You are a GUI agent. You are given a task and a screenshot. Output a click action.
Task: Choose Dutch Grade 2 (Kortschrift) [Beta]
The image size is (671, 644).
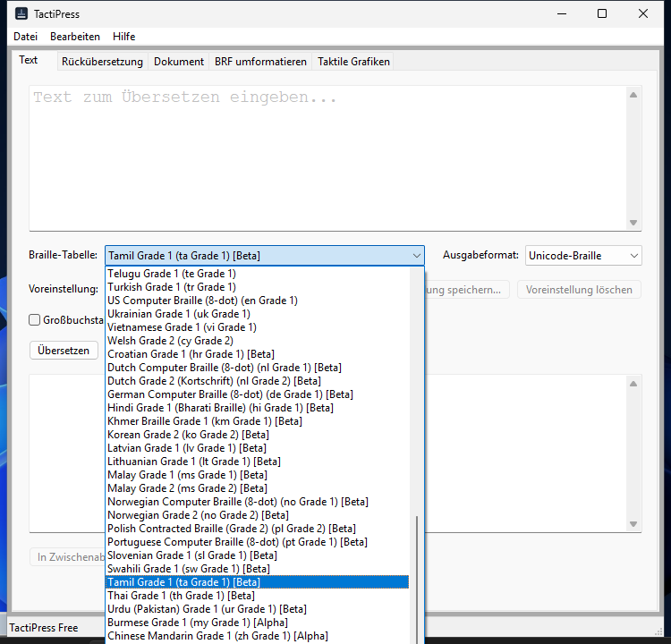(x=257, y=381)
